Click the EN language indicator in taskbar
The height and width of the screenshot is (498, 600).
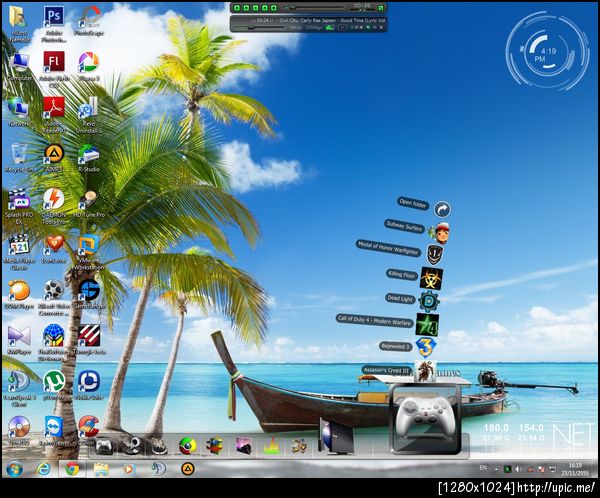(x=483, y=468)
